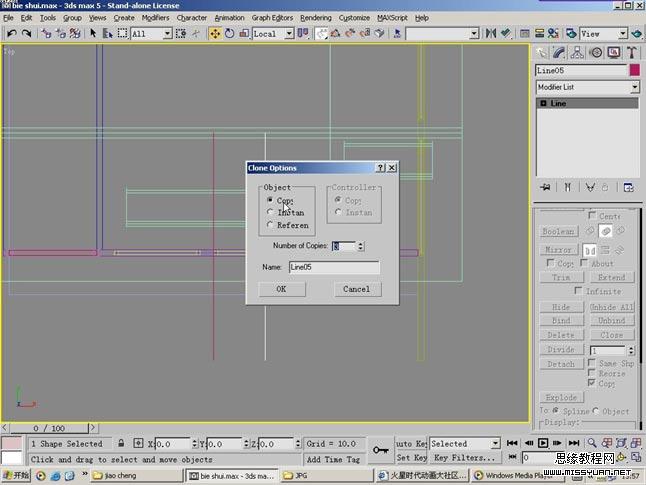Activate the Select and Move tool
Viewport: 646px width, 485px height.
215,33
